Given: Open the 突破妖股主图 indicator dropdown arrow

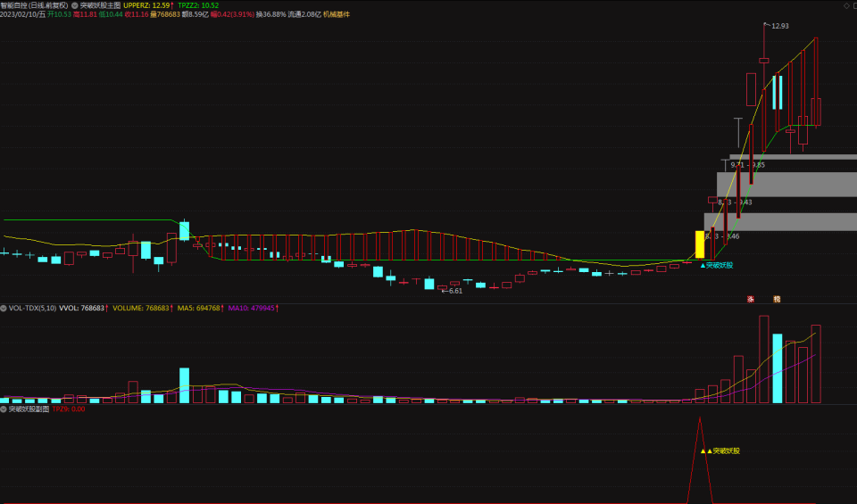Looking at the screenshot, I should coord(75,5).
